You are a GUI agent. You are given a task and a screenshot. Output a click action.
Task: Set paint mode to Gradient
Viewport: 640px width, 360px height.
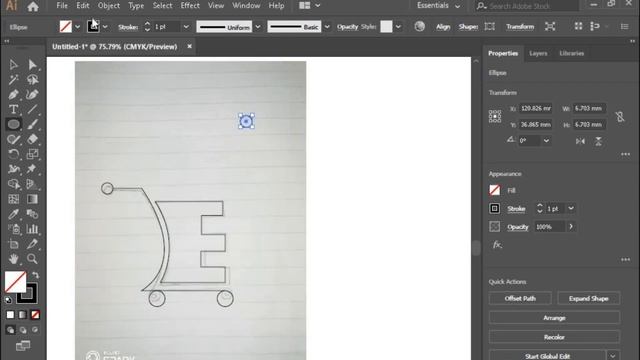point(22,315)
